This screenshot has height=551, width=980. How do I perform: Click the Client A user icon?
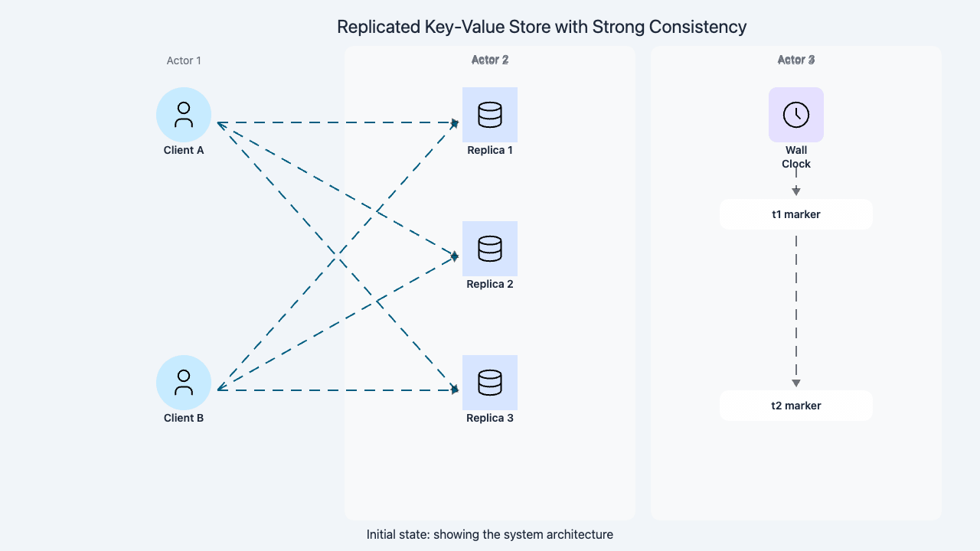point(184,115)
